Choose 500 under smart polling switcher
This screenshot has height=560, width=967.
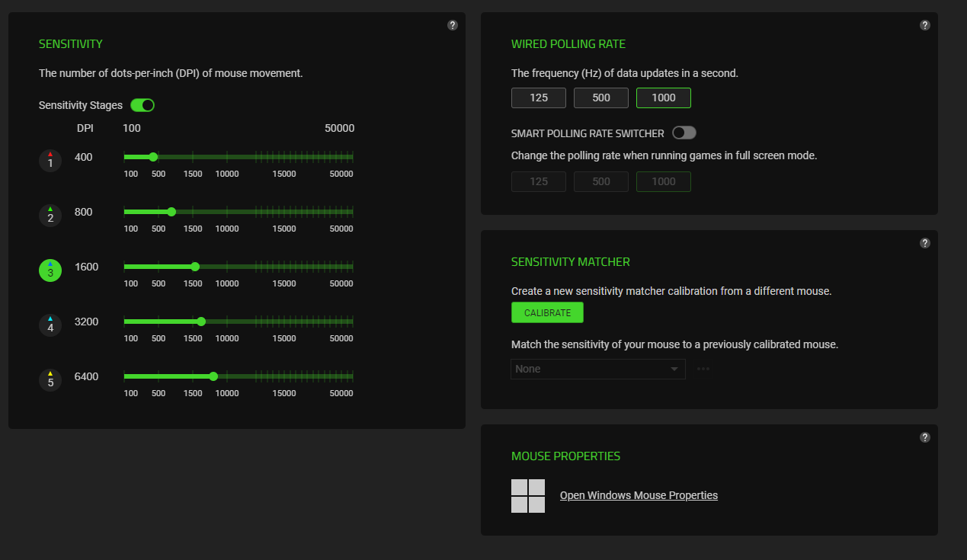coord(601,181)
